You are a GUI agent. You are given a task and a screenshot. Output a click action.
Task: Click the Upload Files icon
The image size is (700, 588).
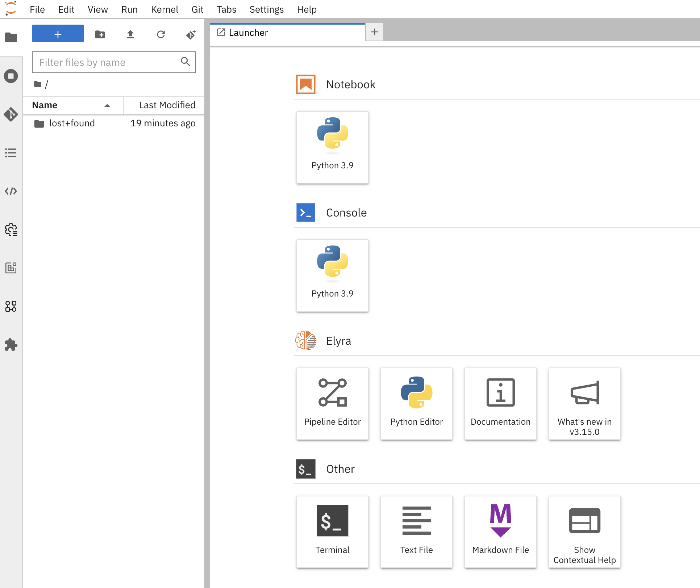(x=130, y=34)
